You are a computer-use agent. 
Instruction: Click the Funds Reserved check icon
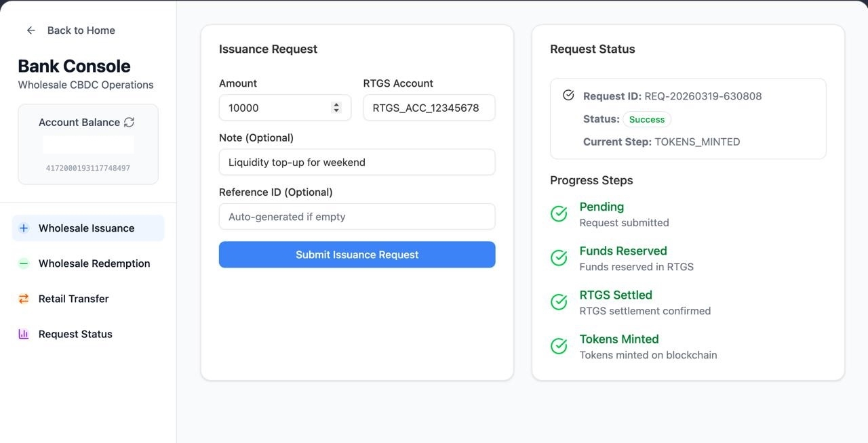click(x=559, y=258)
